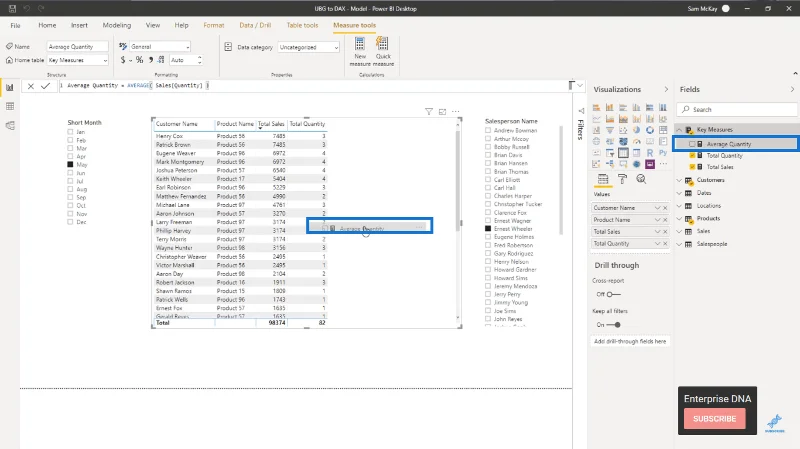800x449 pixels.
Task: Open Data view from left sidebar
Action: [10, 106]
